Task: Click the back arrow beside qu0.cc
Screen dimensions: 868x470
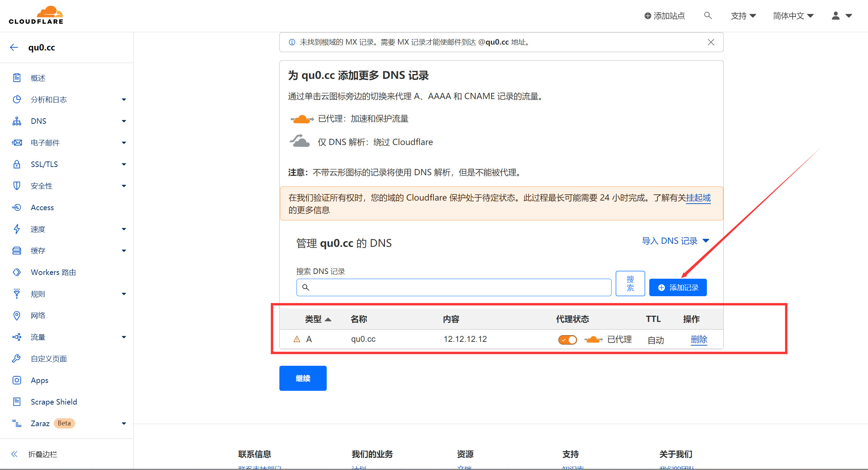Action: pos(14,47)
